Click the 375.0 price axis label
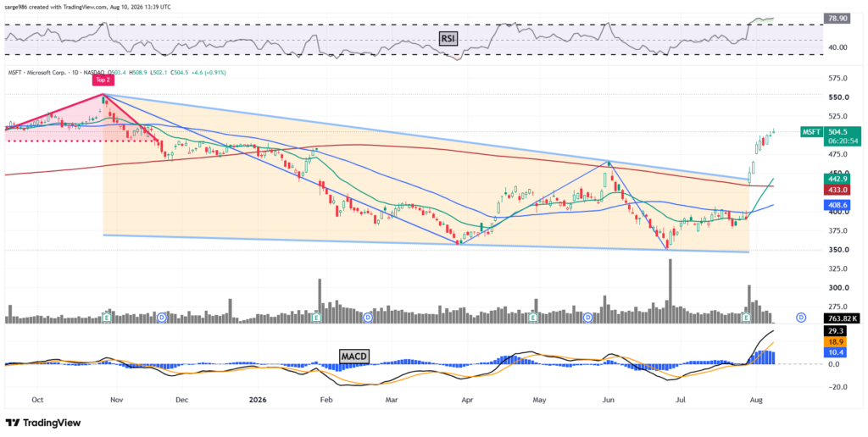 coord(837,230)
